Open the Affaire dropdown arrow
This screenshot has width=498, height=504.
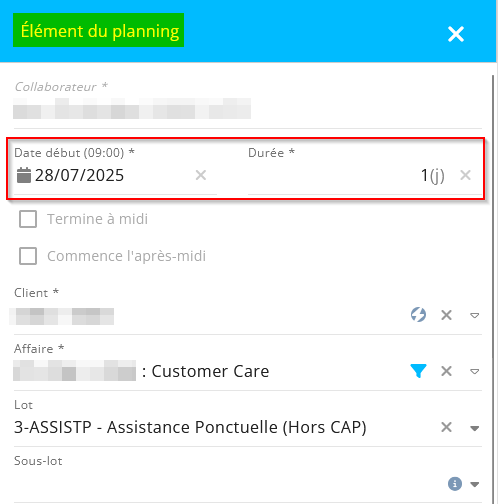pos(474,371)
